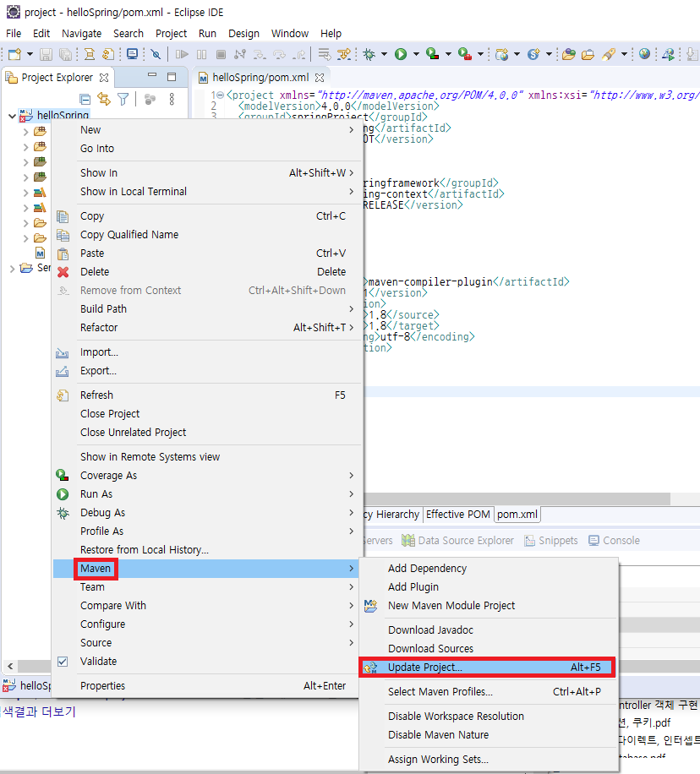Image resolution: width=700 pixels, height=774 pixels.
Task: Open the Configure submenu
Action: coord(207,624)
